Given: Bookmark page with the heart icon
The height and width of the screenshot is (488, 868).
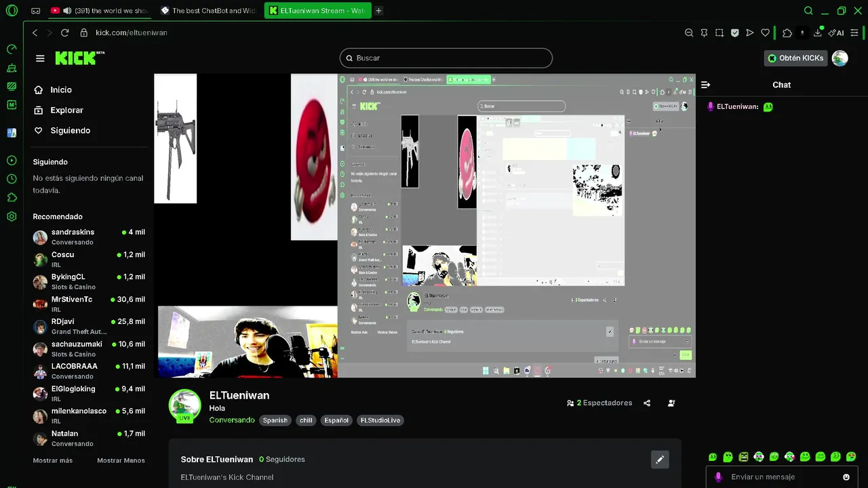Looking at the screenshot, I should (x=766, y=33).
